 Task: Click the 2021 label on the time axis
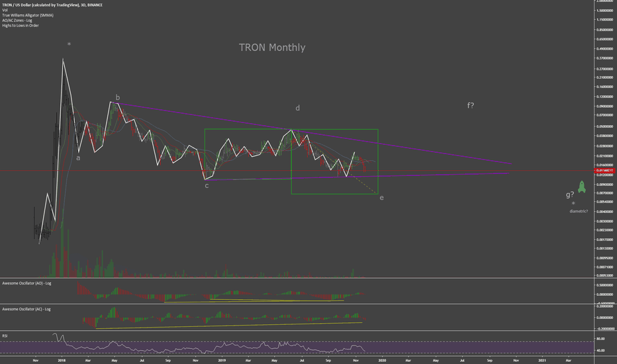[x=542, y=360]
